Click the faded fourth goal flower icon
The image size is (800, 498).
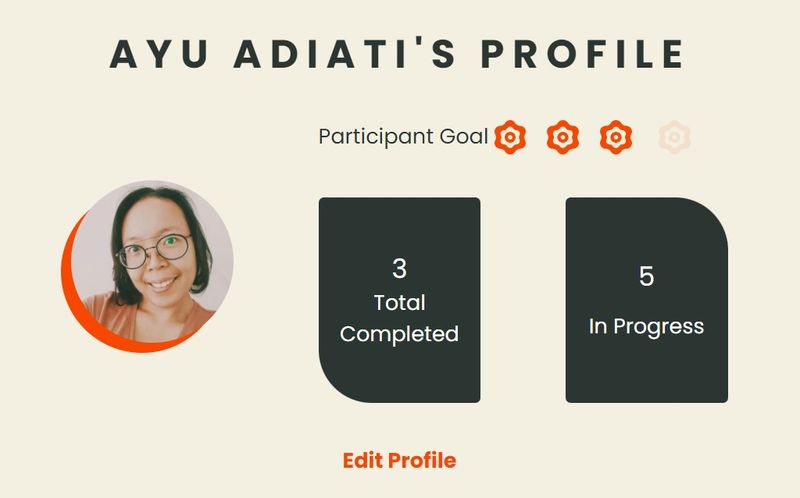coord(675,136)
